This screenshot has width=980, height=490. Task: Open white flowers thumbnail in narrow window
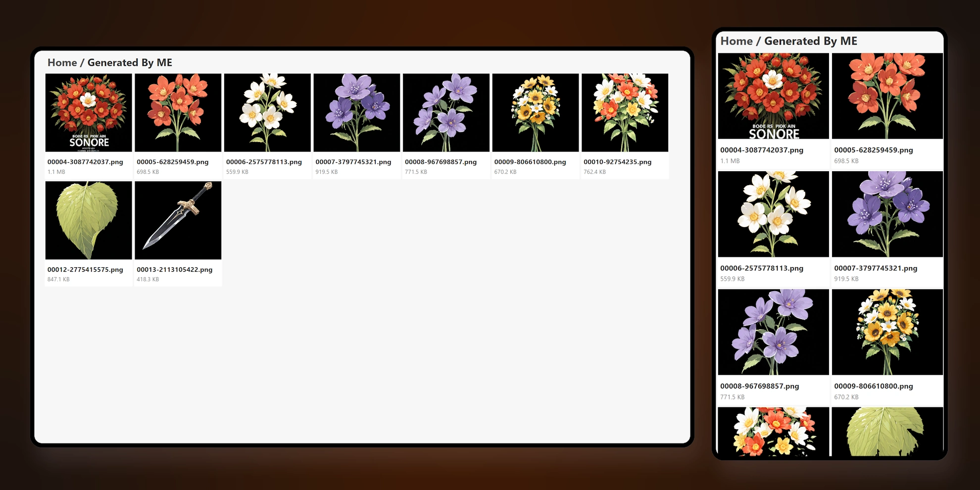click(x=774, y=214)
